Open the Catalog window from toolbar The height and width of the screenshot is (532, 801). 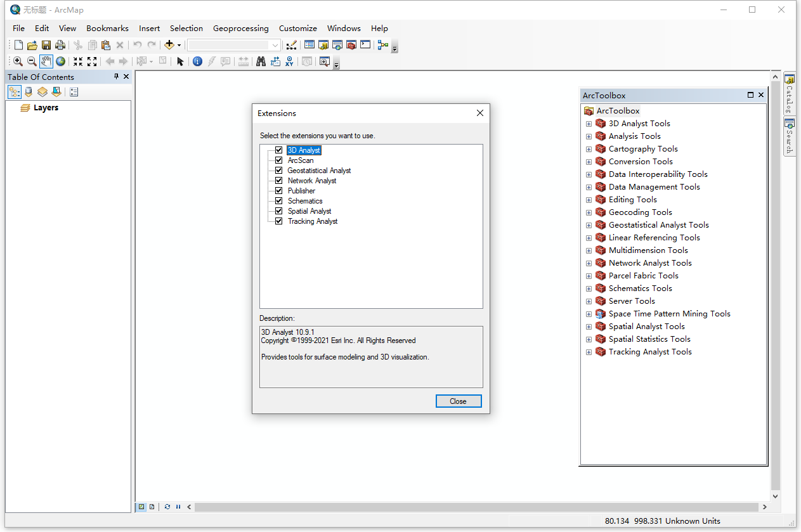pos(323,45)
